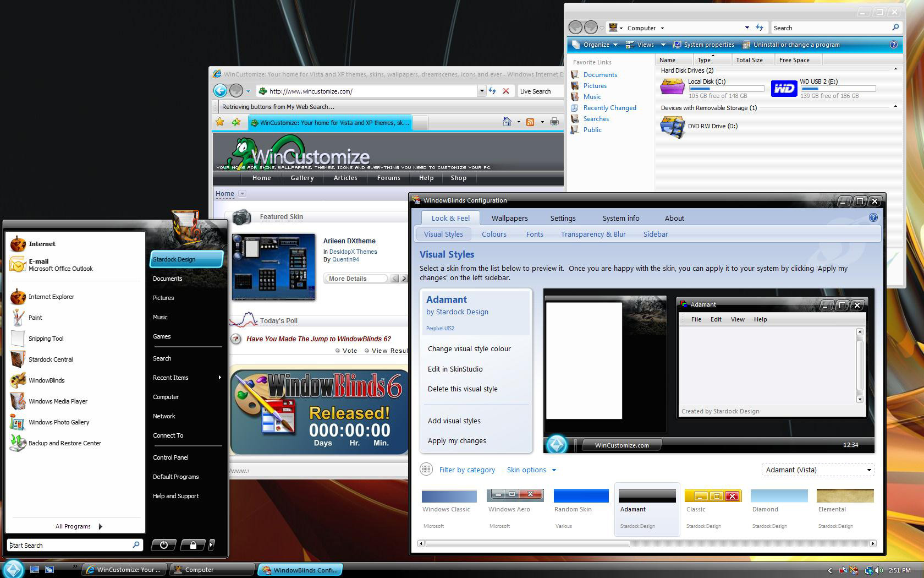Open the WD USB 2 (E:) drive icon

(784, 88)
